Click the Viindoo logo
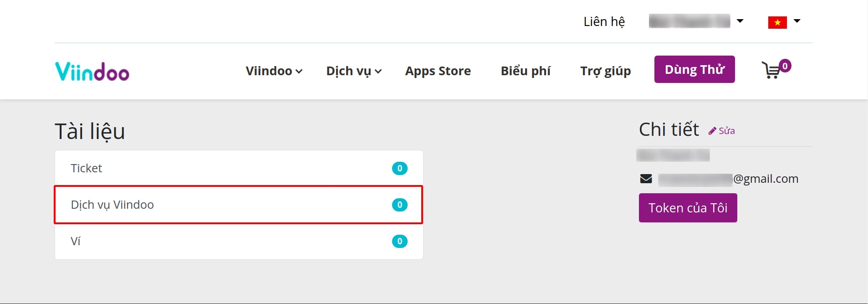868x304 pixels. [92, 71]
